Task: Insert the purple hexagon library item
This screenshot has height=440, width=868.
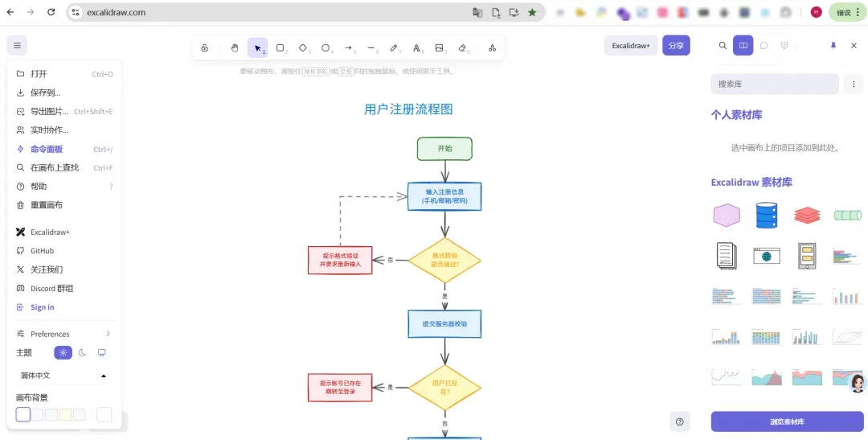Action: (x=727, y=215)
